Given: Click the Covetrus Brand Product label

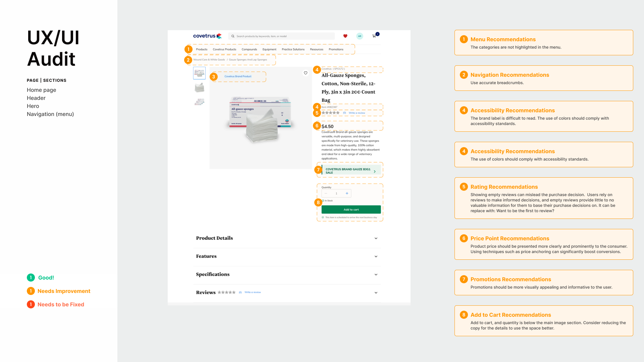Looking at the screenshot, I should [238, 76].
